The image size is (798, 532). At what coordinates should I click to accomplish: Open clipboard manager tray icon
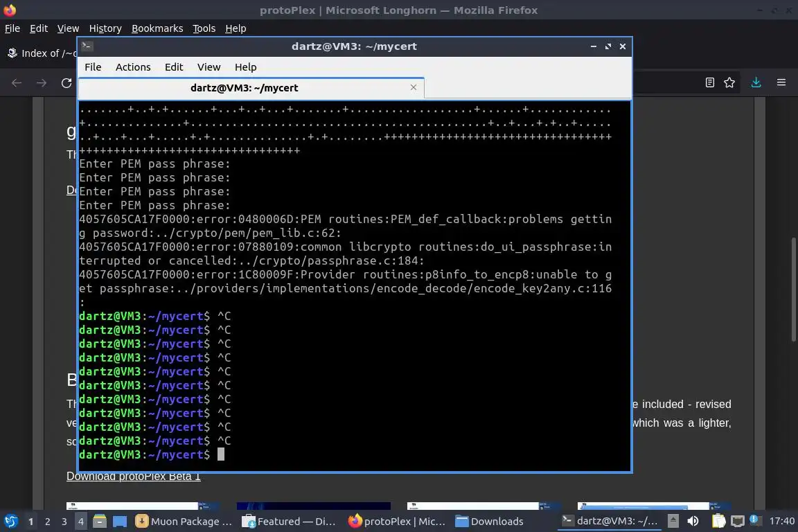click(718, 521)
